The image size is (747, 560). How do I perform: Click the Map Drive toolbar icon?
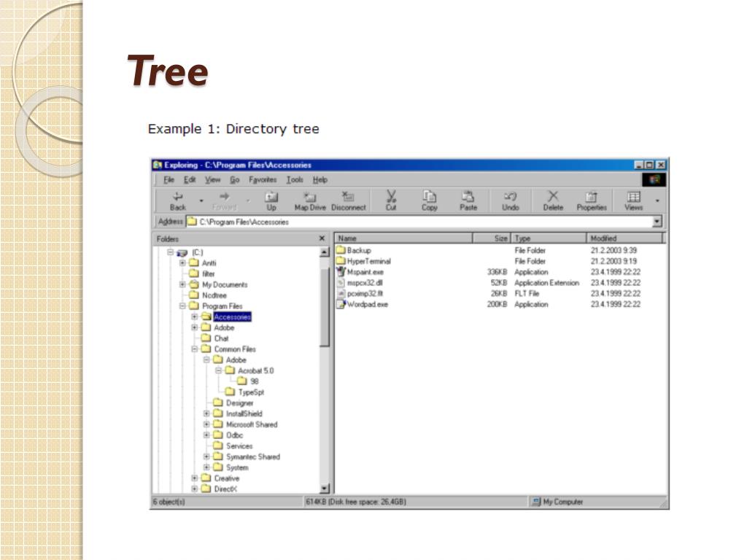tap(310, 197)
